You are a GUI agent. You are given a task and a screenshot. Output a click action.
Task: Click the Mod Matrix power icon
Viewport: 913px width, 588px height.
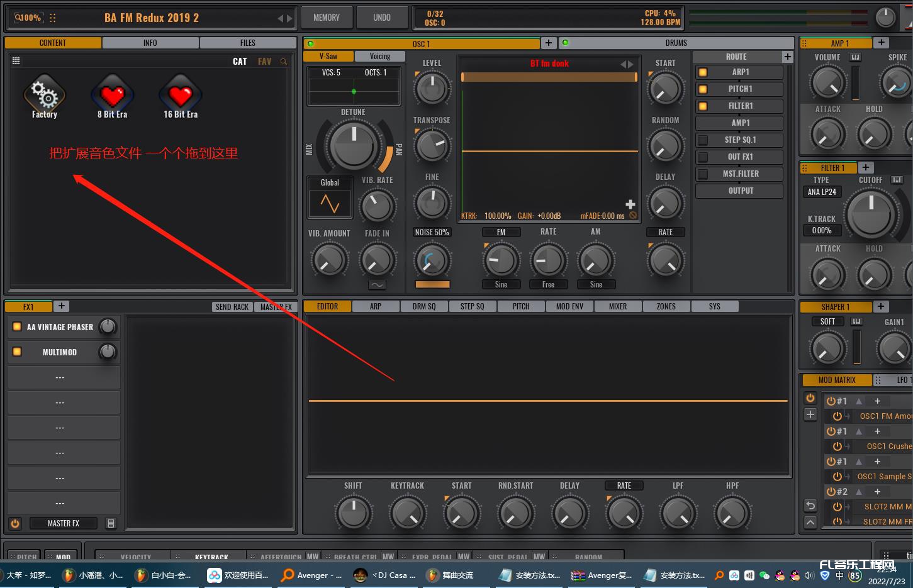(810, 398)
